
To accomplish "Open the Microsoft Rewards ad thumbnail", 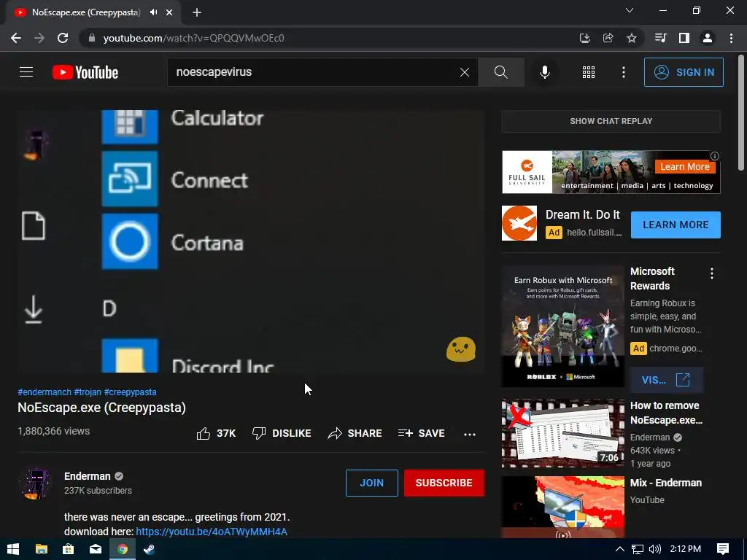I will coord(562,326).
